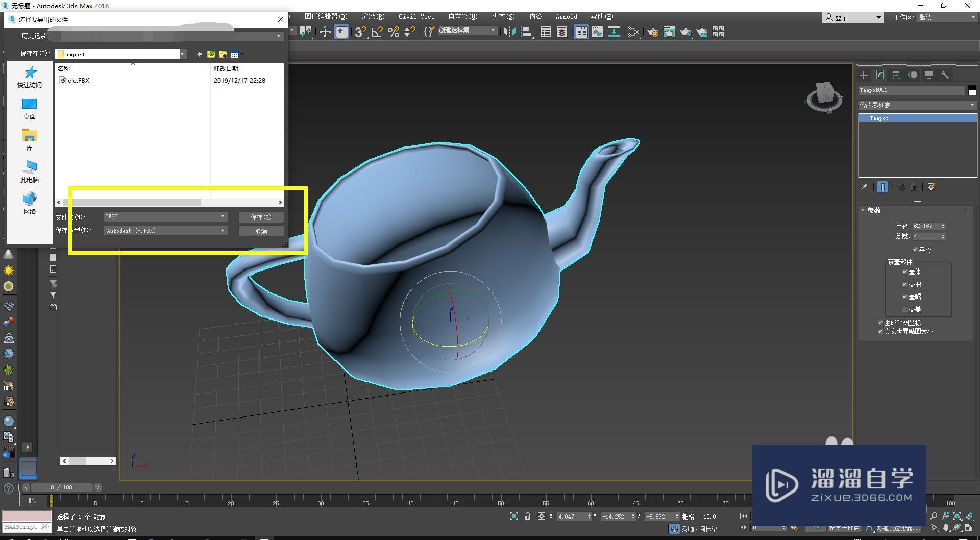Open the Arnold menu
This screenshot has height=540, width=980.
pos(566,16)
